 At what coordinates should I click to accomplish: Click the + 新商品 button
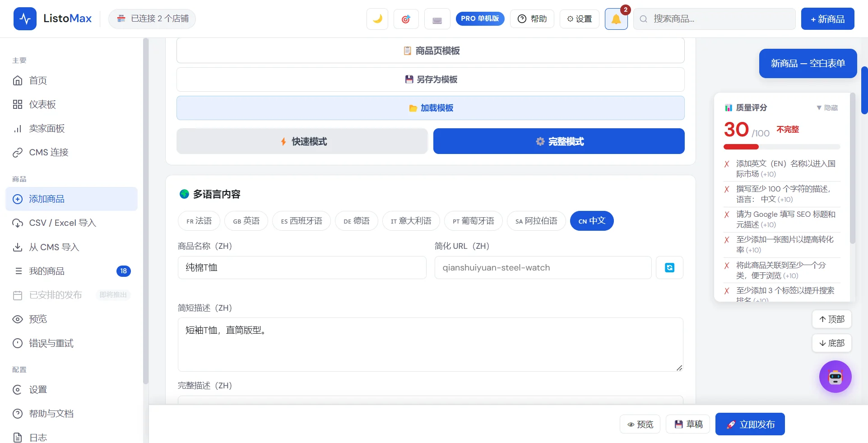click(x=827, y=19)
